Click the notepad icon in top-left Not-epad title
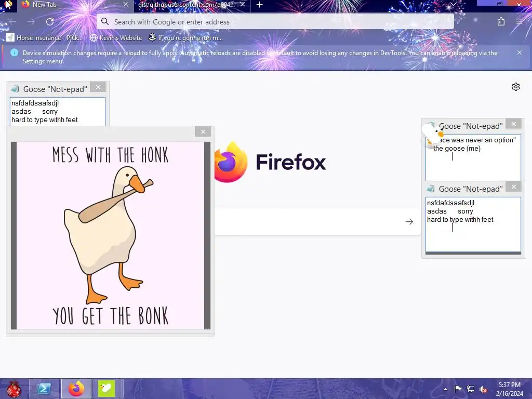Image resolution: width=532 pixels, height=399 pixels. (x=15, y=89)
